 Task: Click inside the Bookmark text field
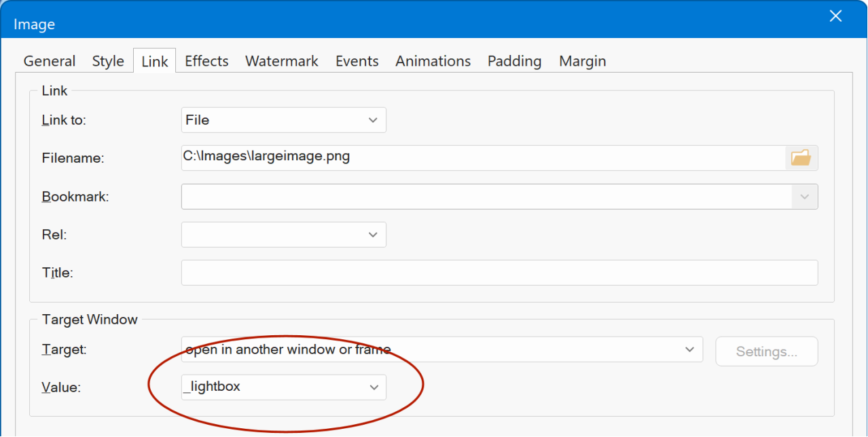point(486,197)
